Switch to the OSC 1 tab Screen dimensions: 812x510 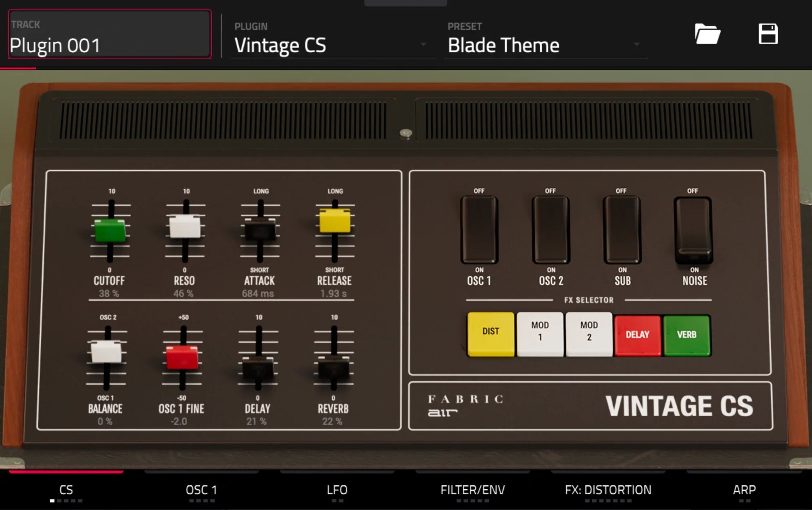click(x=201, y=490)
